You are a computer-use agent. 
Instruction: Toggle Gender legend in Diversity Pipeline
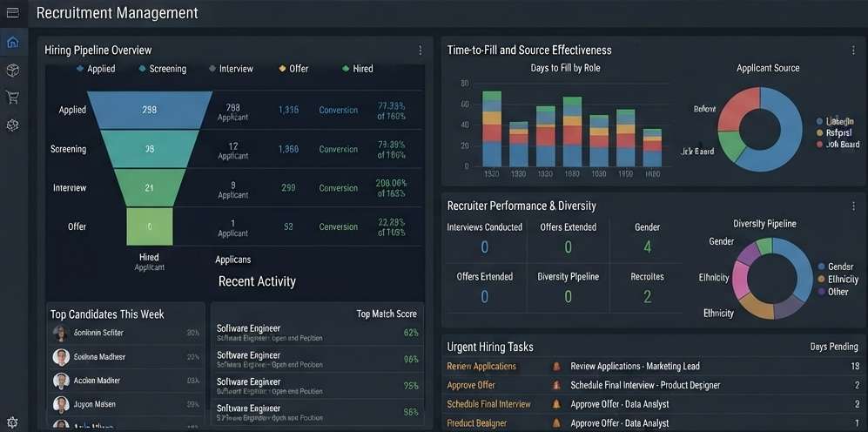click(835, 267)
